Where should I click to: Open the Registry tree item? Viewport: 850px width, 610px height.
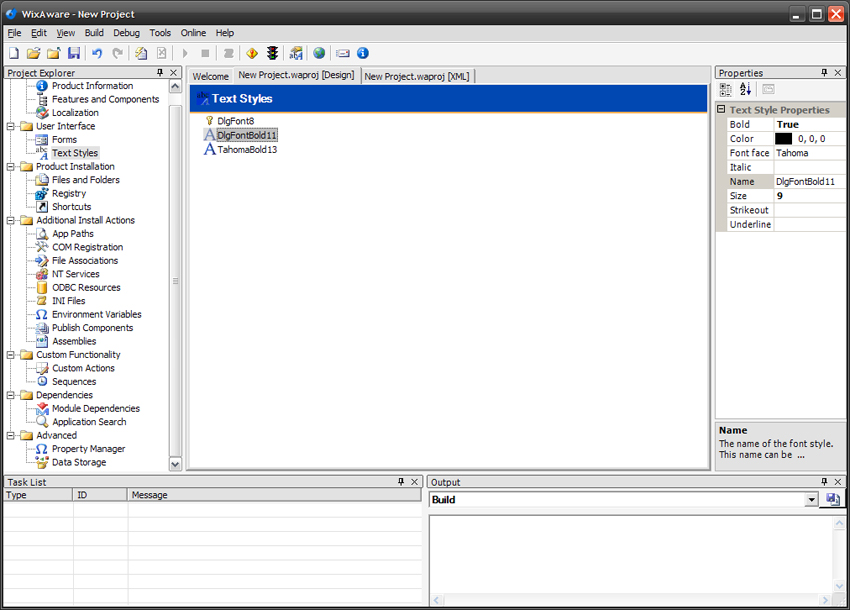69,194
